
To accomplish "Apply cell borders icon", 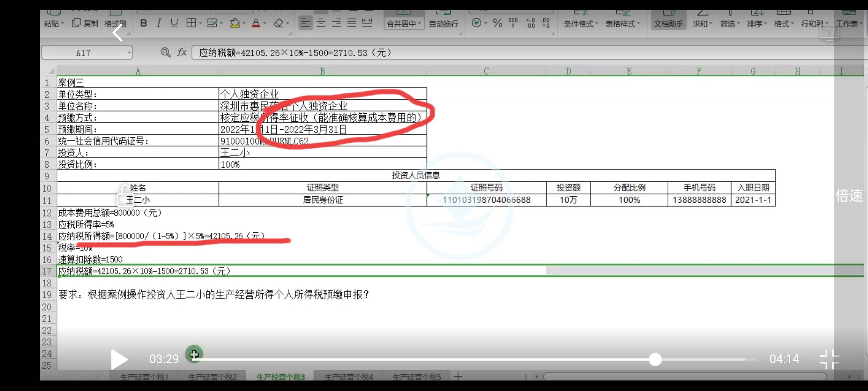I will click(191, 23).
